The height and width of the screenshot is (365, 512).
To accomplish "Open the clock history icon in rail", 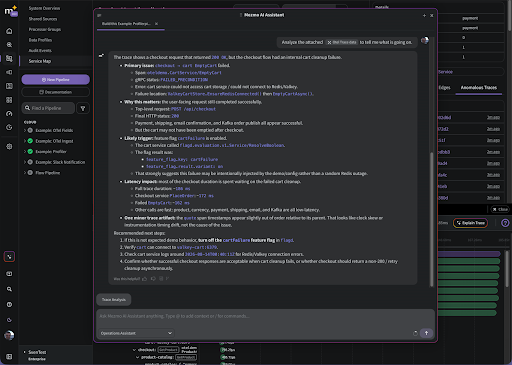I will [x=9, y=127].
